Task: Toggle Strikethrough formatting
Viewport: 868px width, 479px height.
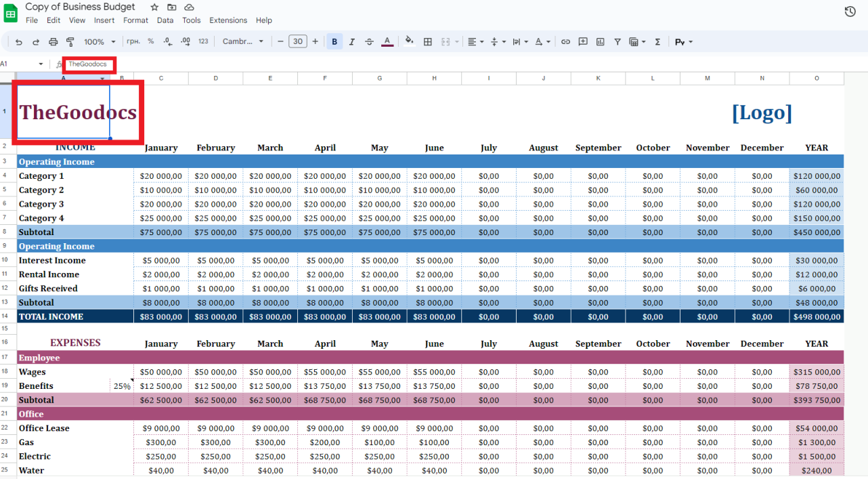Action: pos(369,42)
